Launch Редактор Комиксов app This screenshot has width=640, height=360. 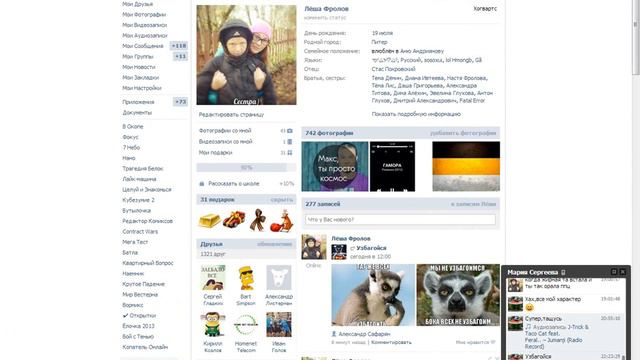pos(147,221)
